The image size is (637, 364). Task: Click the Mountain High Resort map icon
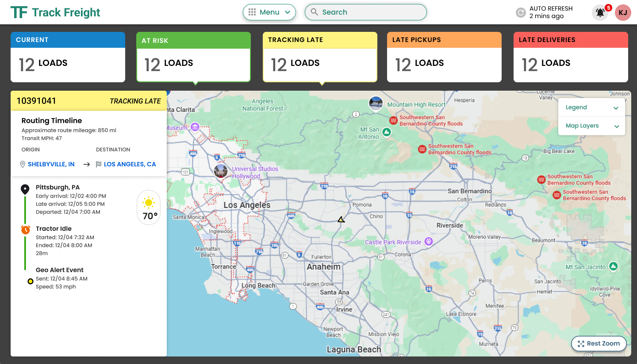coord(376,103)
